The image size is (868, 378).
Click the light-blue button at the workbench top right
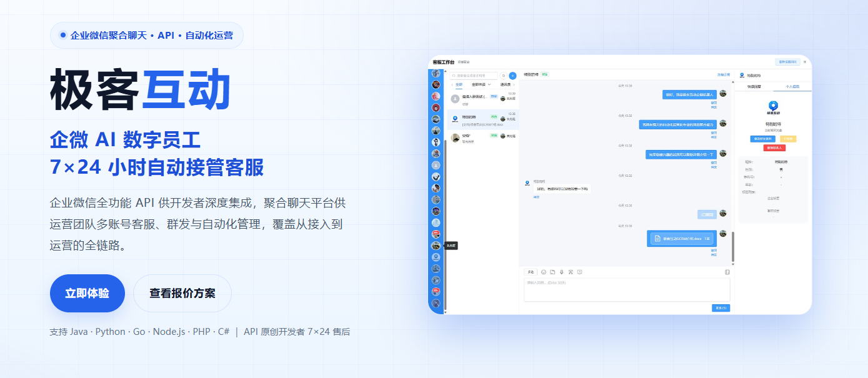pos(787,62)
